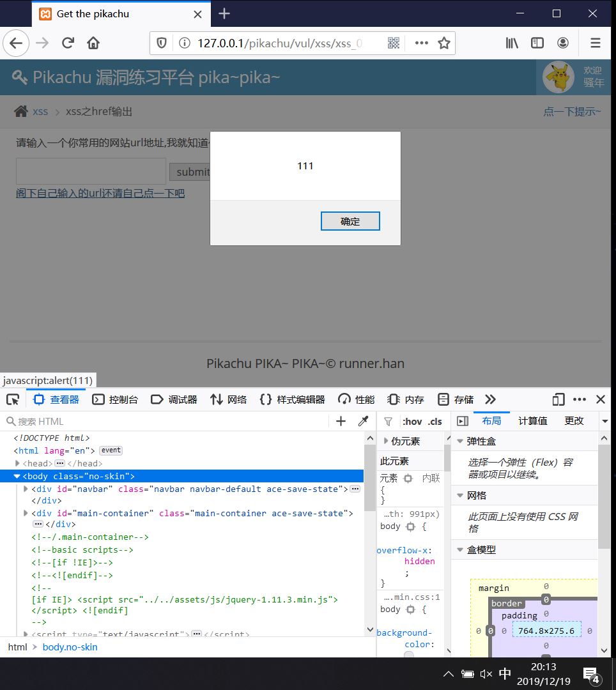Collapse the 弹性盒 flexbox section
Viewport: 616px width, 690px height.
tap(460, 441)
